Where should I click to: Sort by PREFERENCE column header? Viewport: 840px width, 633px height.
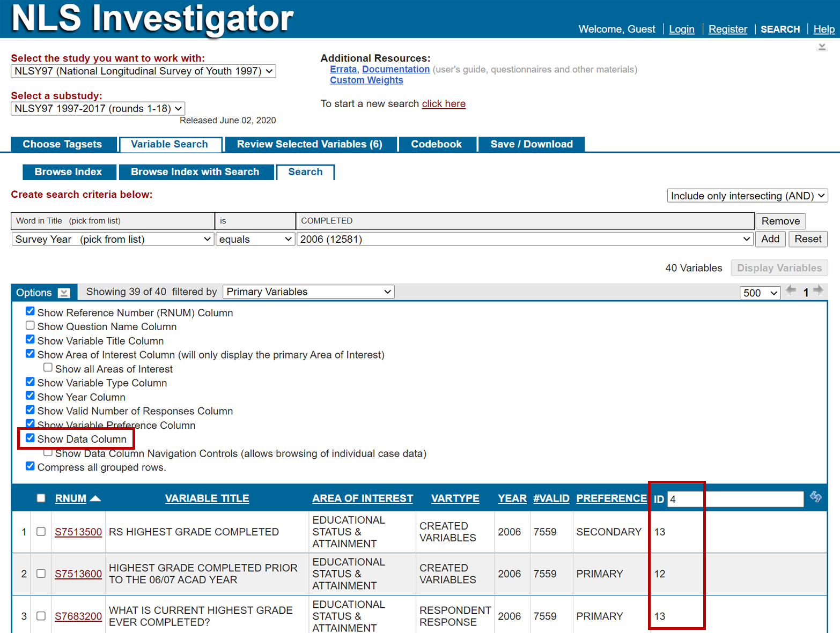click(x=611, y=498)
